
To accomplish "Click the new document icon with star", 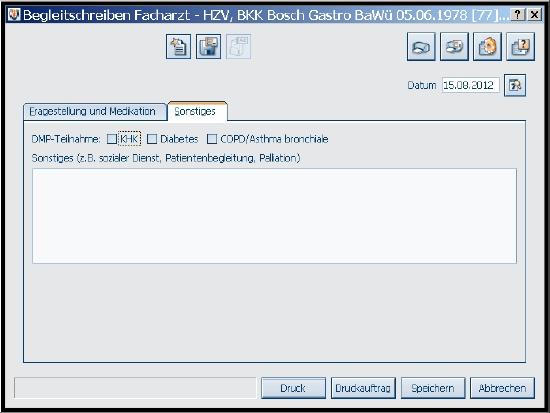I will [179, 47].
